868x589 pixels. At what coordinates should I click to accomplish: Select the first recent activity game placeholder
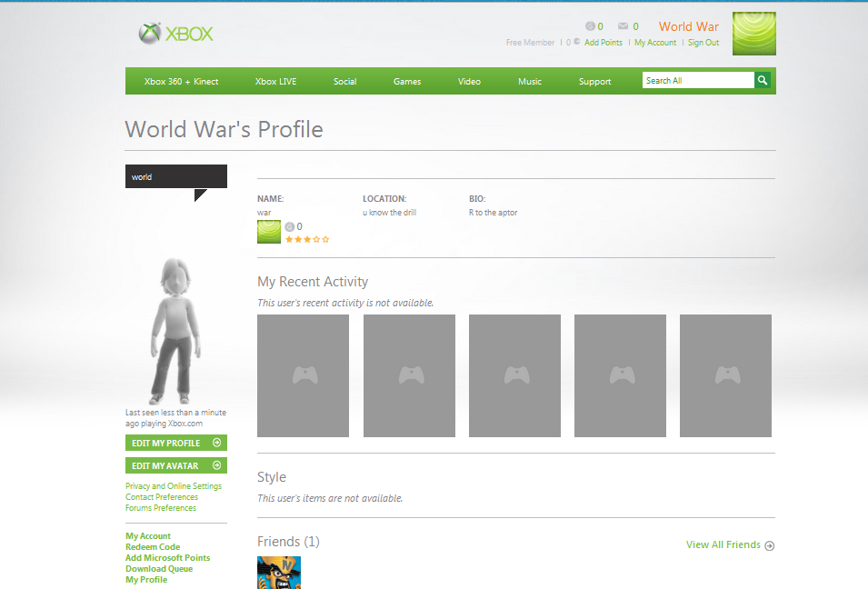click(x=304, y=376)
